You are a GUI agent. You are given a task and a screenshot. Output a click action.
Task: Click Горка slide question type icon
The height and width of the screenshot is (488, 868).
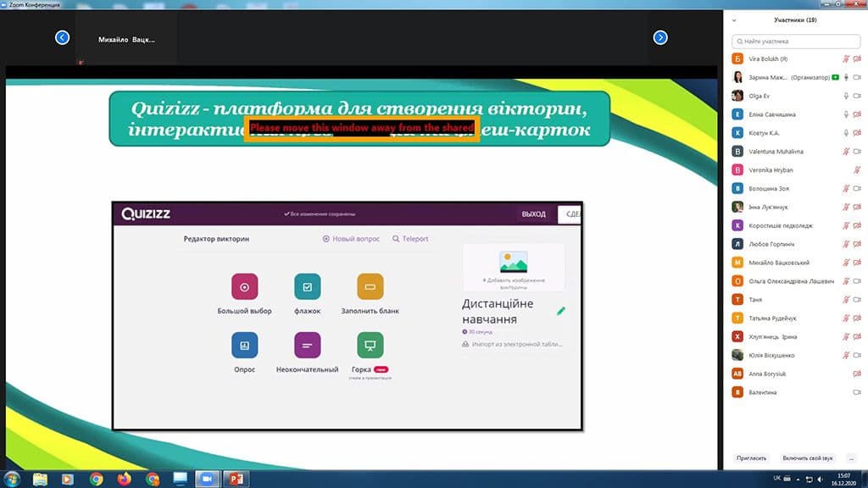pos(370,346)
